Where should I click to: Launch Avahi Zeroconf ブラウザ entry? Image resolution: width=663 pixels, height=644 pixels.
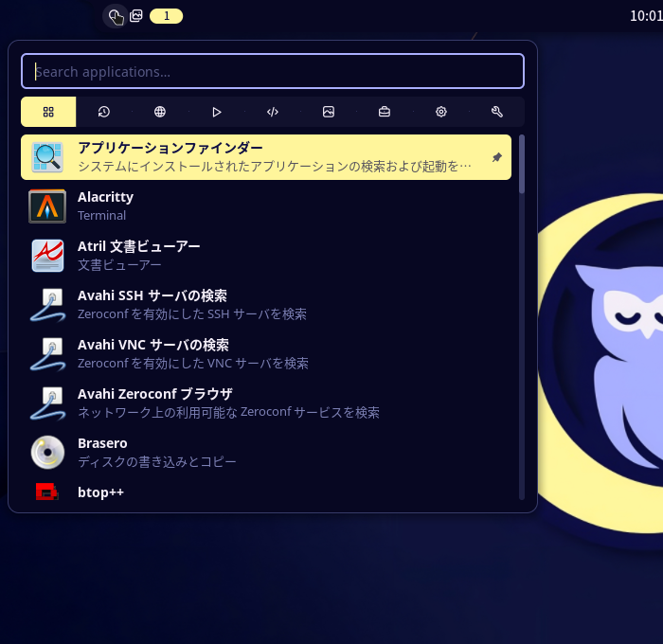266,403
